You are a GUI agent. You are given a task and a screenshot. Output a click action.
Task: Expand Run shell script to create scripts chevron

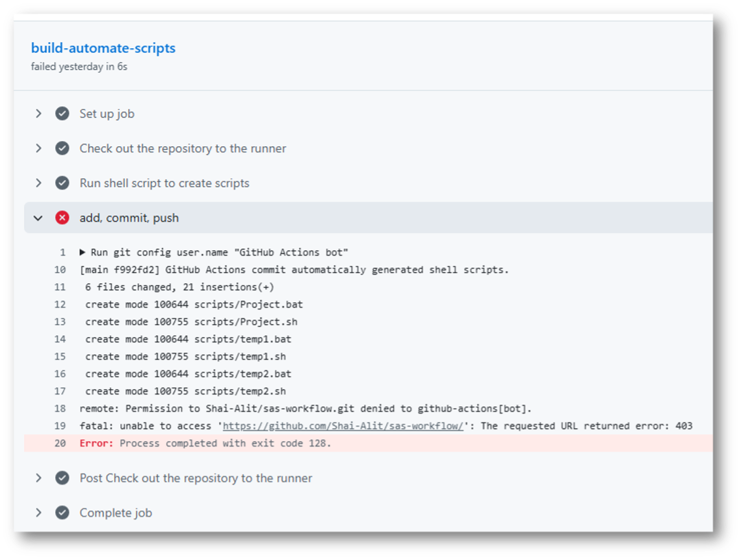[x=38, y=183]
